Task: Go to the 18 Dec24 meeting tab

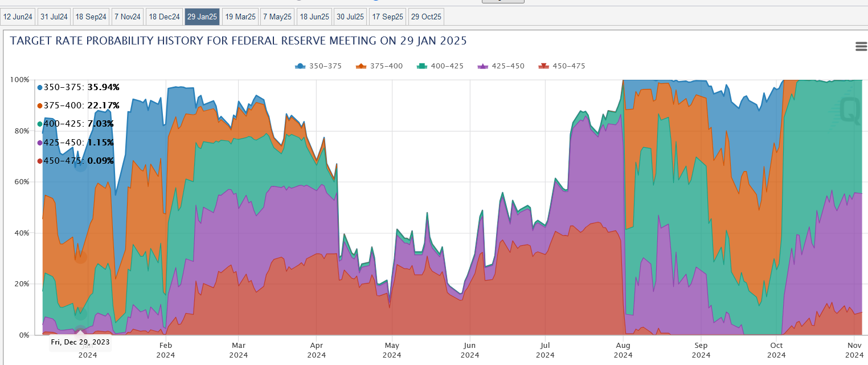Action: point(164,17)
